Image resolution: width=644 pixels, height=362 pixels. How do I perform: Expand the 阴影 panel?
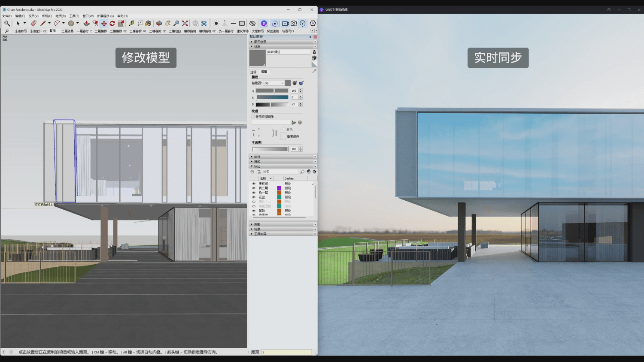(257, 224)
